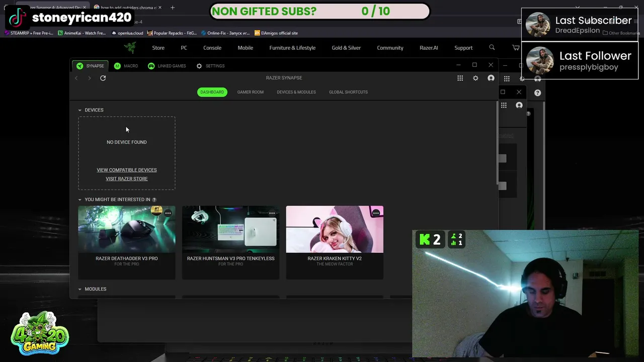Open options menu on Huntsman V3 Pro Tenkeyless card
This screenshot has height=362, width=644.
click(272, 213)
